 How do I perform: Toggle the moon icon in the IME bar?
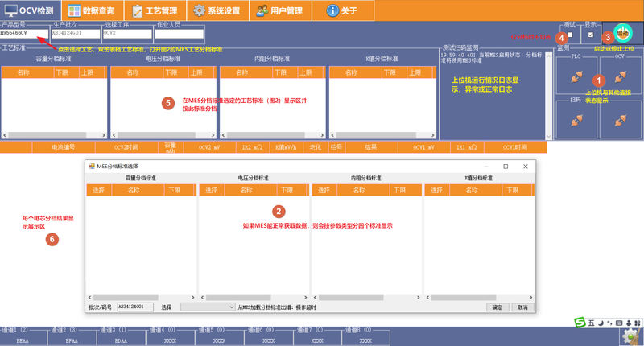601,323
